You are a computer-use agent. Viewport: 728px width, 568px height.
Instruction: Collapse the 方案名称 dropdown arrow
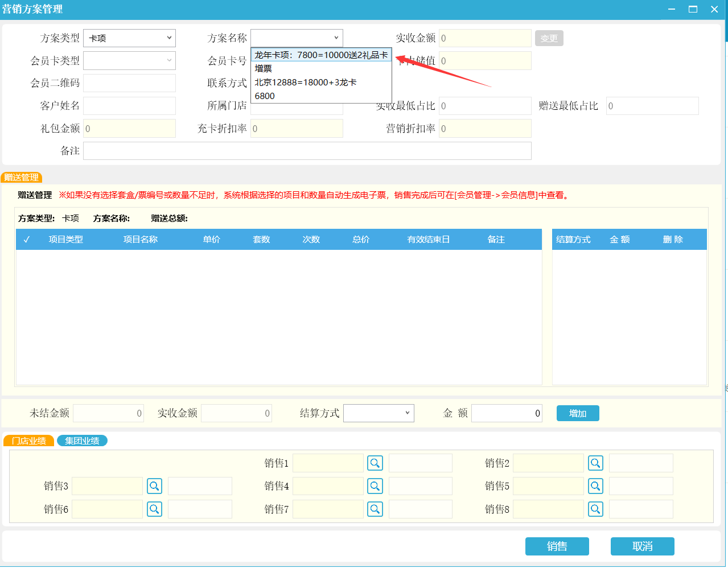click(336, 38)
